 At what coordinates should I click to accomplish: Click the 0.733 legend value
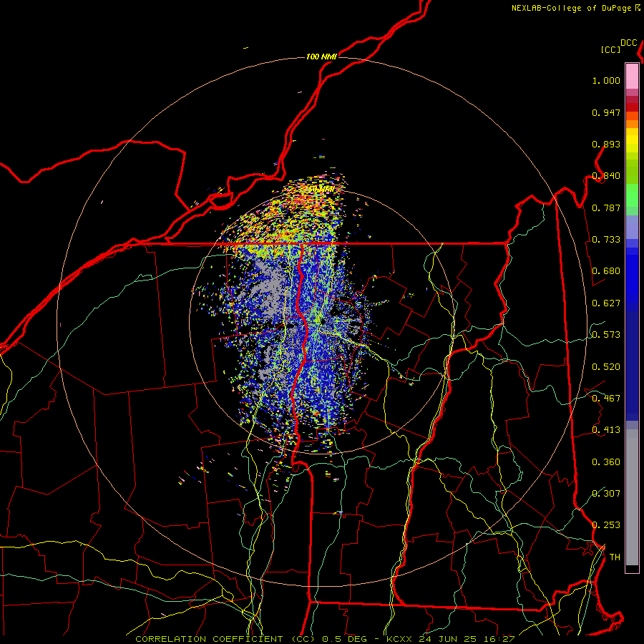click(606, 240)
